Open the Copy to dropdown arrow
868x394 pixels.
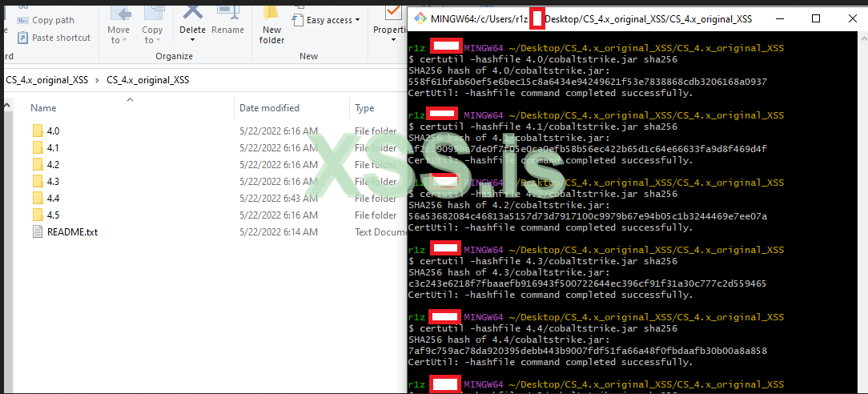pyautogui.click(x=159, y=40)
